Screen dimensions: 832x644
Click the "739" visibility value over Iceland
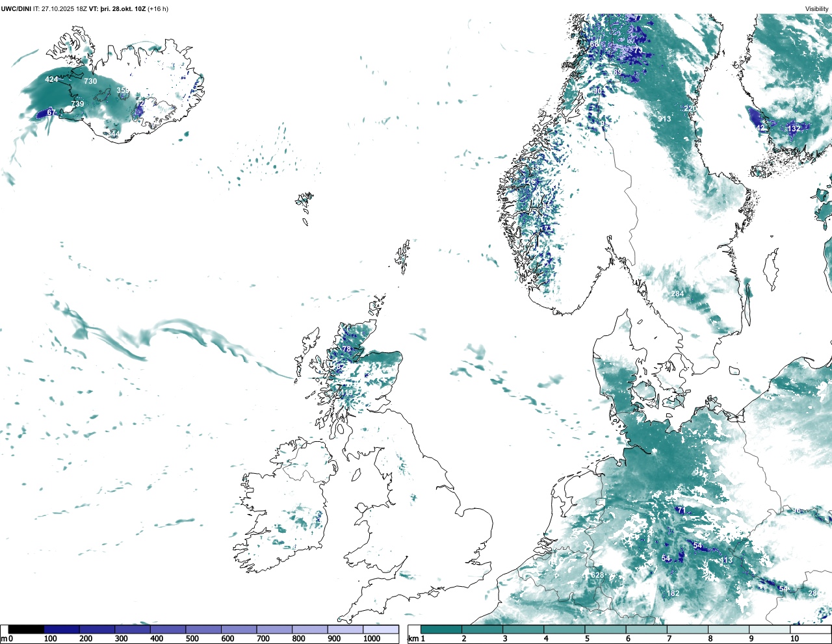point(77,104)
